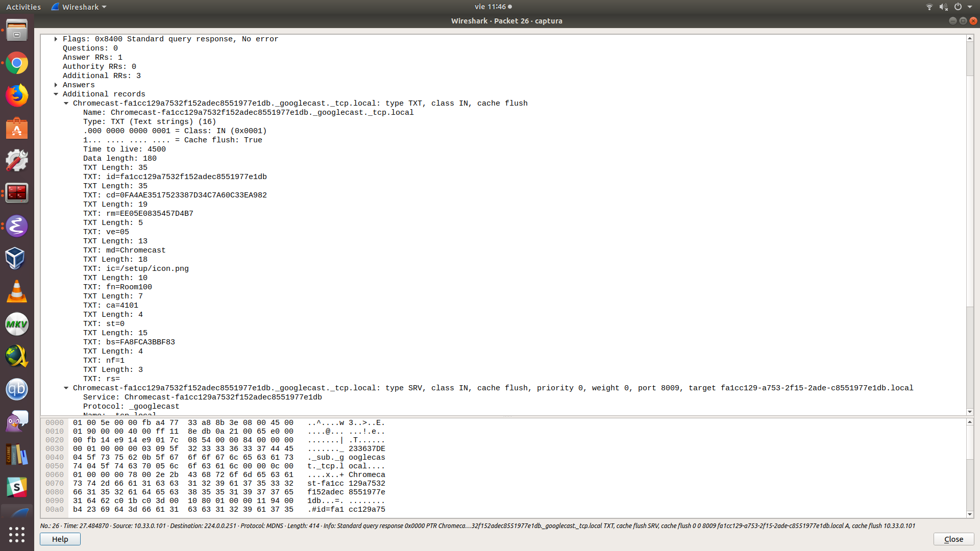Collapse the Additional records tree
Image resolution: width=980 pixels, height=551 pixels.
55,94
